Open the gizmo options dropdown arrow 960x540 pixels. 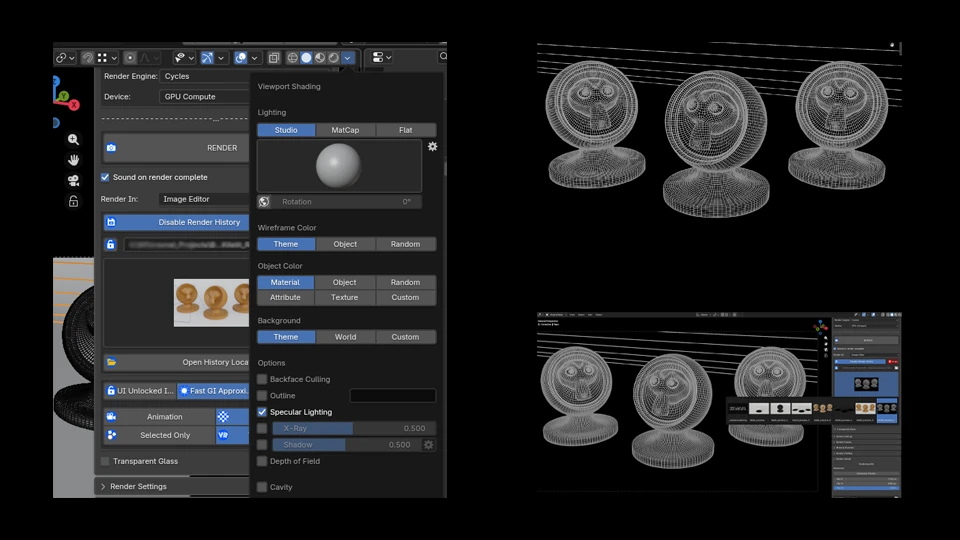(x=221, y=58)
